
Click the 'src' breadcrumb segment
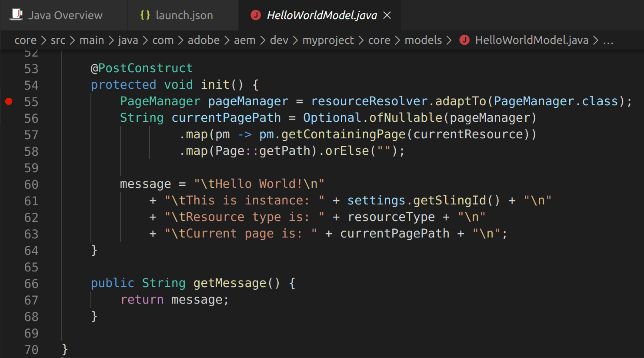coord(58,40)
